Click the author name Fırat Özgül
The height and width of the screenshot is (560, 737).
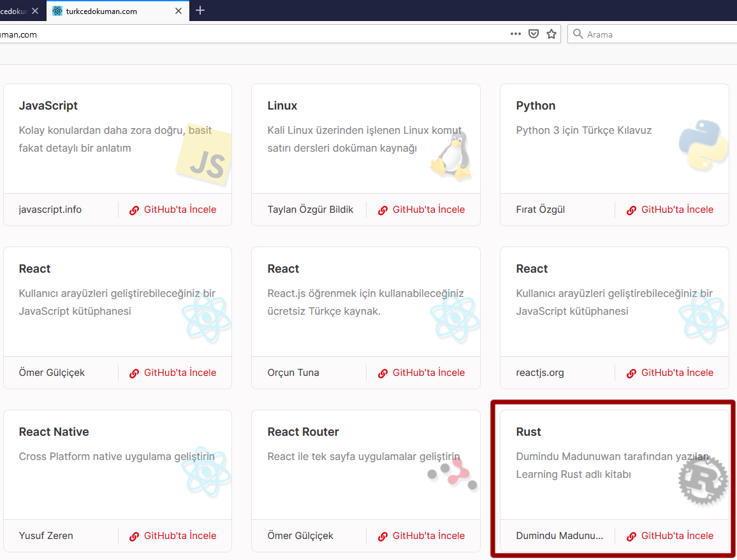[541, 210]
